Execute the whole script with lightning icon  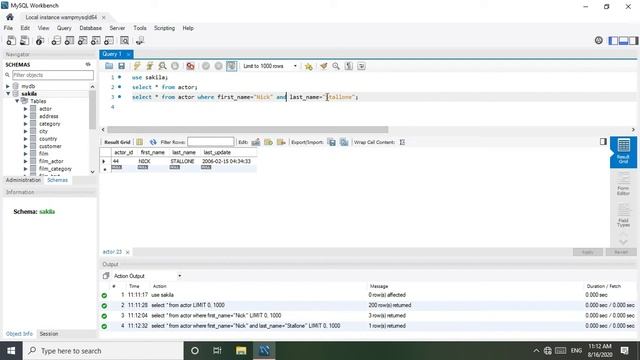tap(137, 66)
